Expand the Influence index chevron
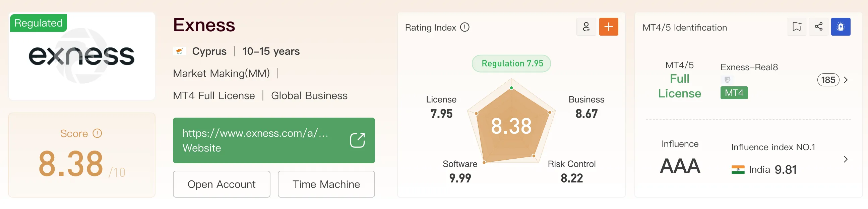Viewport: 868px width, 209px height. (x=846, y=159)
